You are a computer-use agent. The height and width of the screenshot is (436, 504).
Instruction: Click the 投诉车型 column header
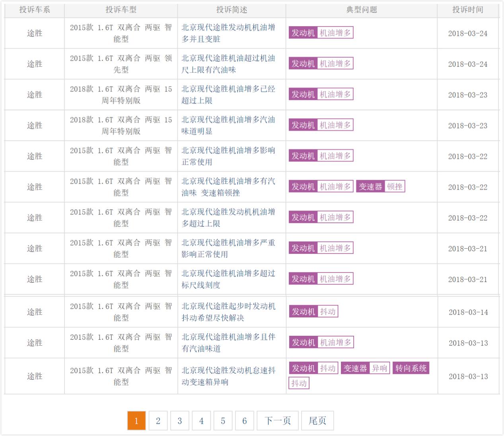pyautogui.click(x=121, y=10)
